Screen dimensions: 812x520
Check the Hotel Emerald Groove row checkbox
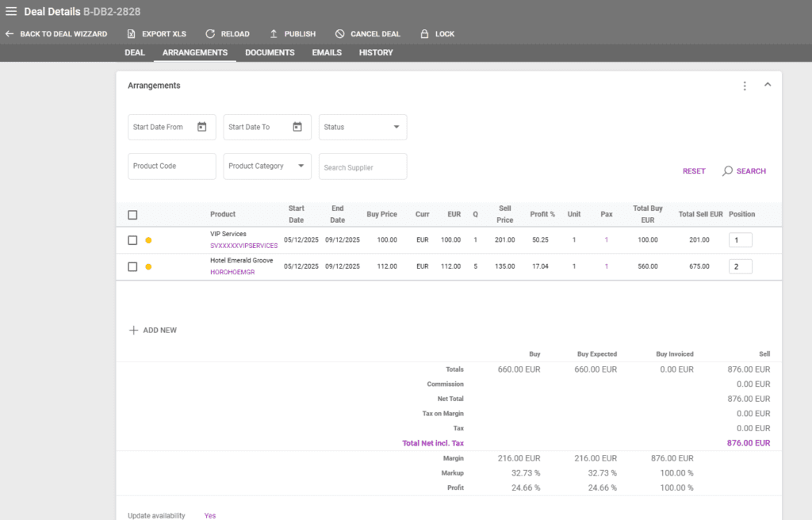(132, 266)
